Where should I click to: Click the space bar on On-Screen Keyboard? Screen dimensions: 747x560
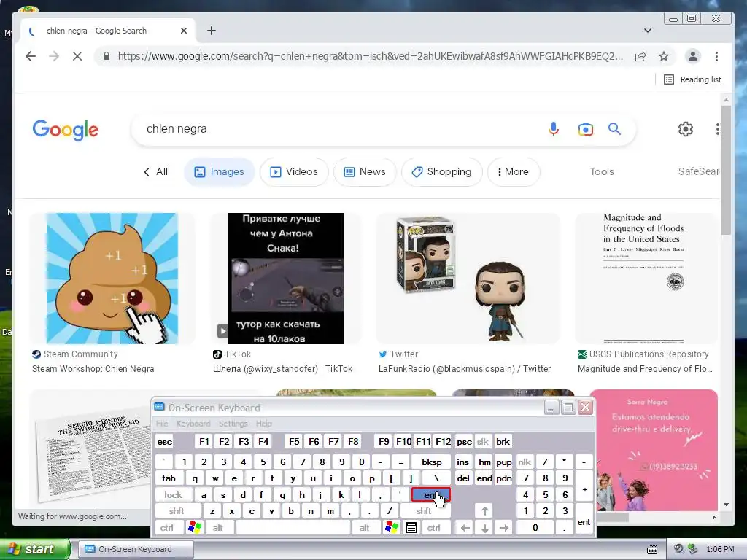[293, 528]
